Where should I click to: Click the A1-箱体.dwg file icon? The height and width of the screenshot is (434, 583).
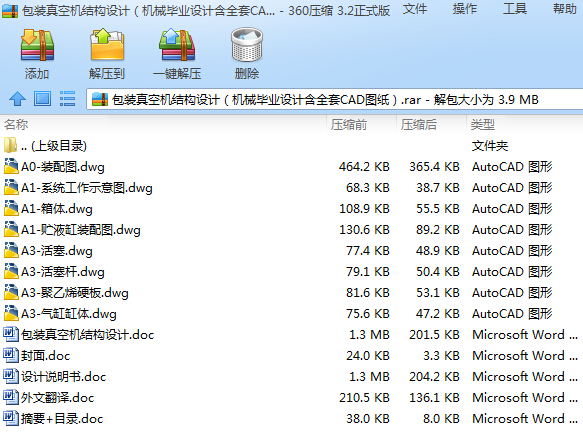click(11, 208)
